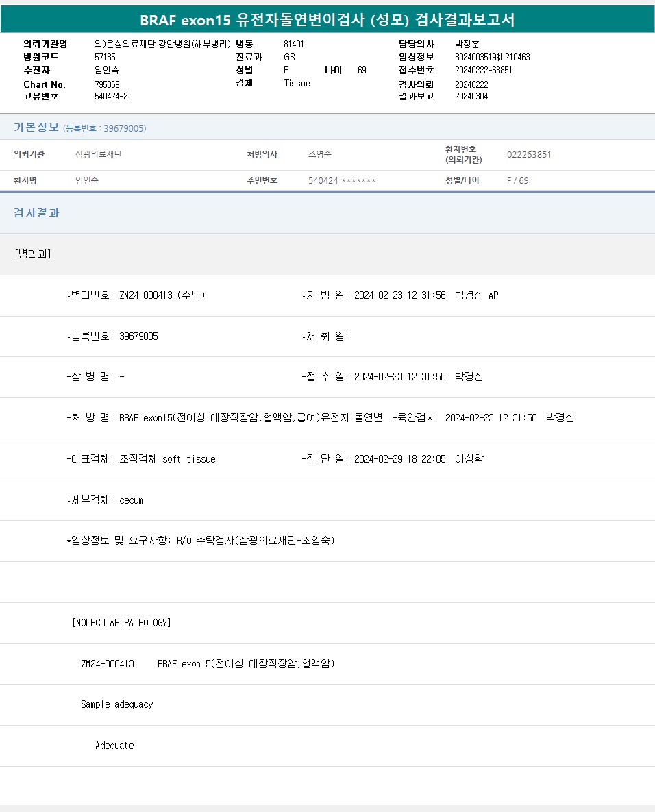
Task: Select the 담당의사 name 박정훈
Action: point(467,44)
